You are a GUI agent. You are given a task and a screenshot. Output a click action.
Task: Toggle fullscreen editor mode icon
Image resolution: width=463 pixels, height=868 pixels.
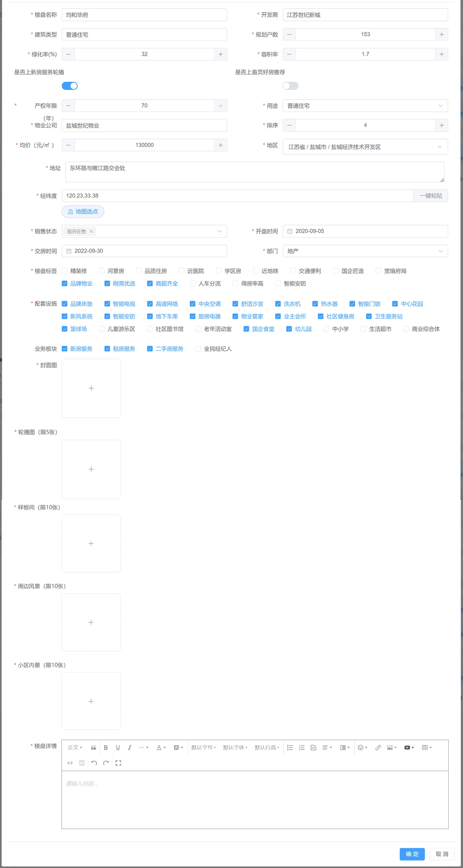pos(118,763)
